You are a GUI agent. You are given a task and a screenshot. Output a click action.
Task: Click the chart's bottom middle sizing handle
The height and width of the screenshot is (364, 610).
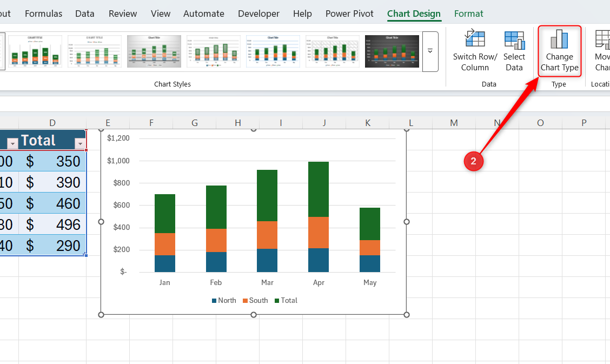click(254, 315)
